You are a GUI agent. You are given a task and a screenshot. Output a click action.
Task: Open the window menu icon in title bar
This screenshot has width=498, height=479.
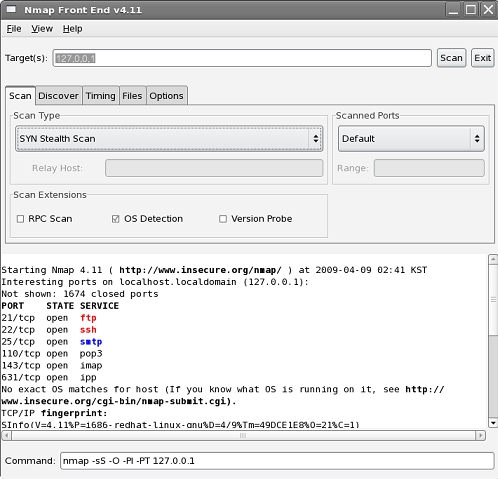coord(11,9)
